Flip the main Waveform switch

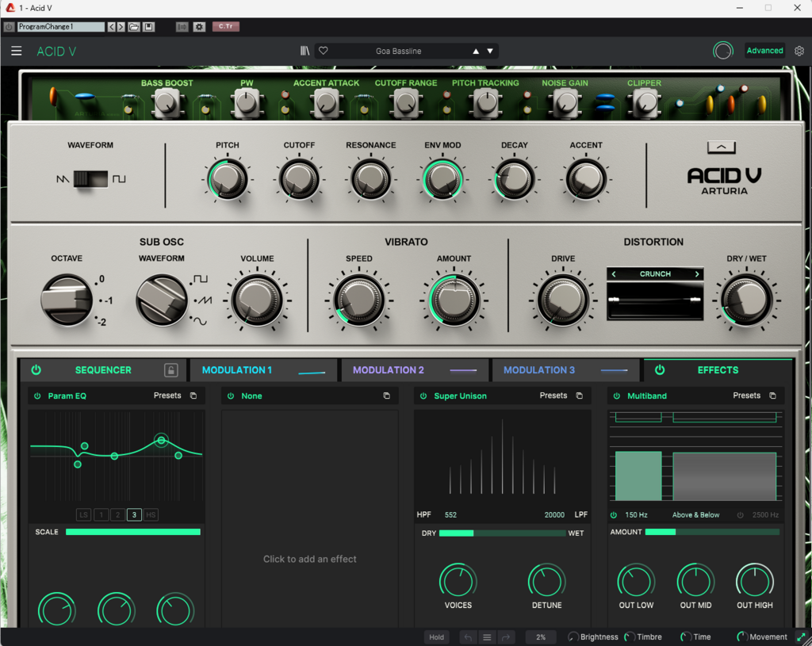click(x=90, y=179)
